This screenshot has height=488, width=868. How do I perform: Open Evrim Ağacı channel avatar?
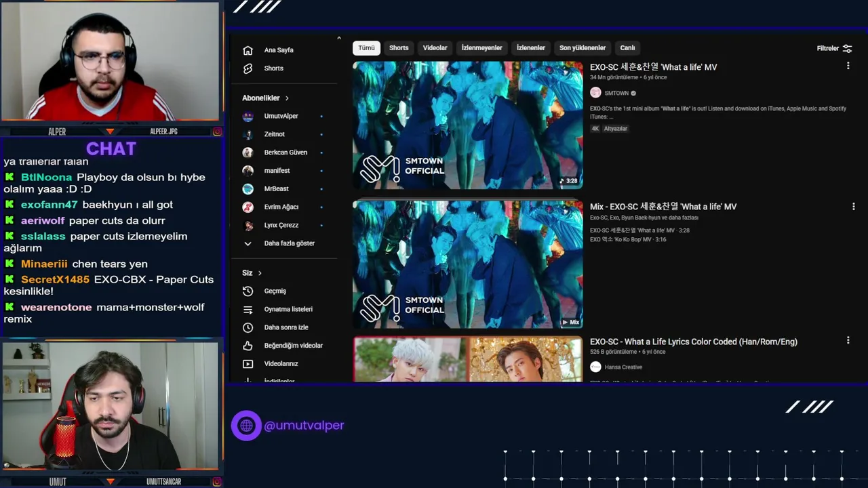248,207
